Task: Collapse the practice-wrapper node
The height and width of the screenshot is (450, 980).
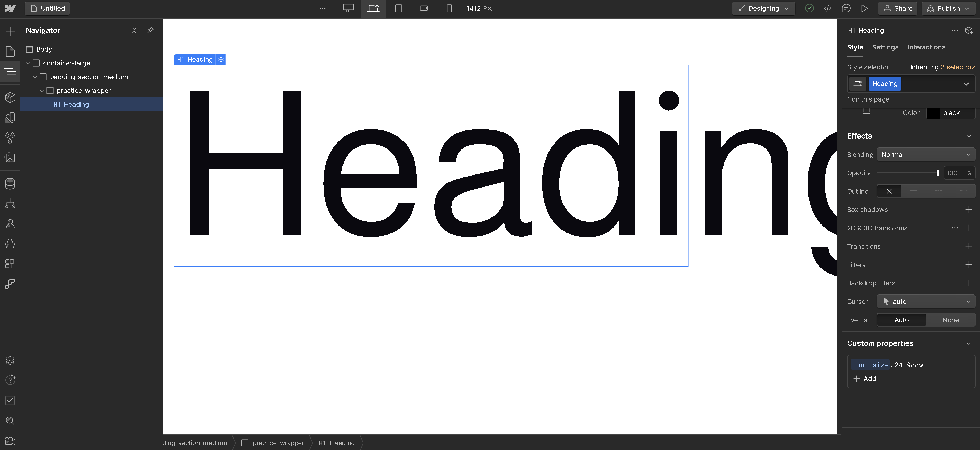Action: coord(41,91)
